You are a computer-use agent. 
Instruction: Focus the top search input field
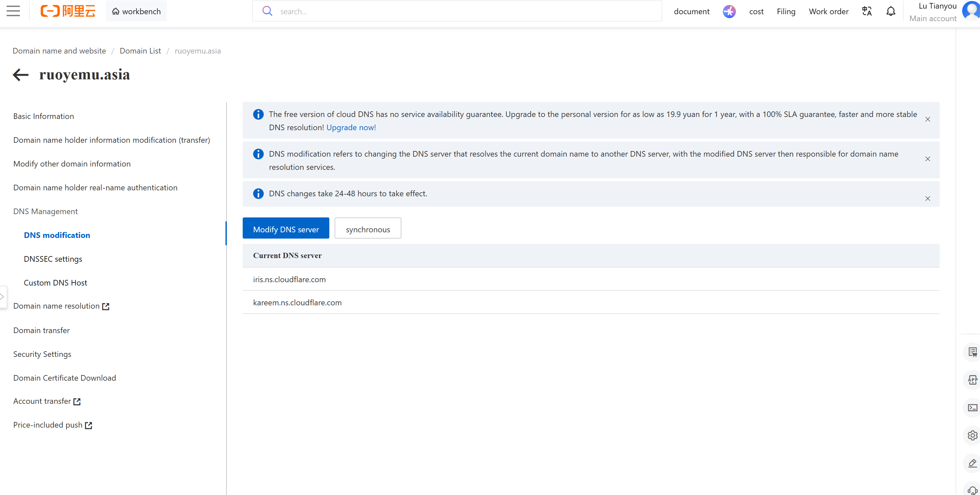457,11
